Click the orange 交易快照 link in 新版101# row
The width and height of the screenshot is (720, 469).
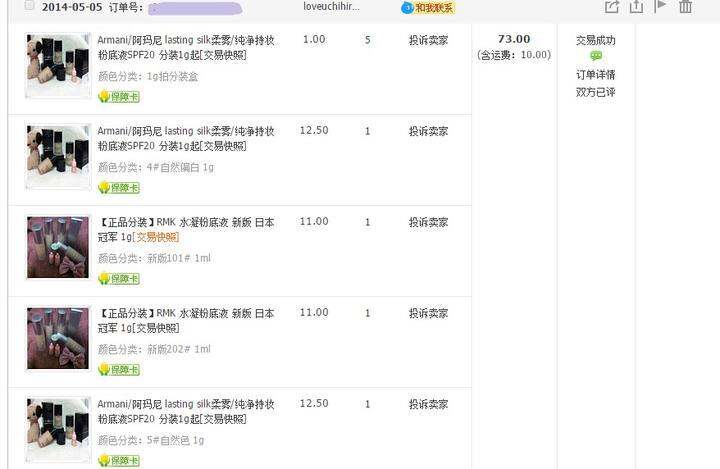156,237
